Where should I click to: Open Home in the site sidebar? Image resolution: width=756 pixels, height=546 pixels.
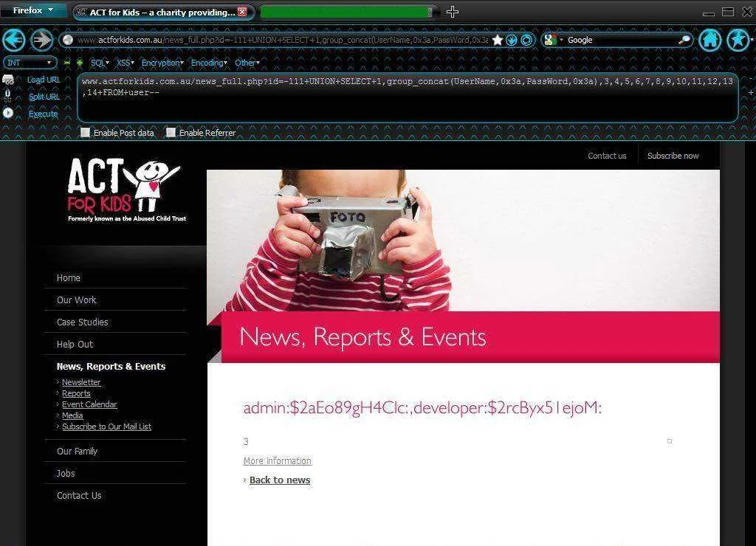tap(69, 278)
